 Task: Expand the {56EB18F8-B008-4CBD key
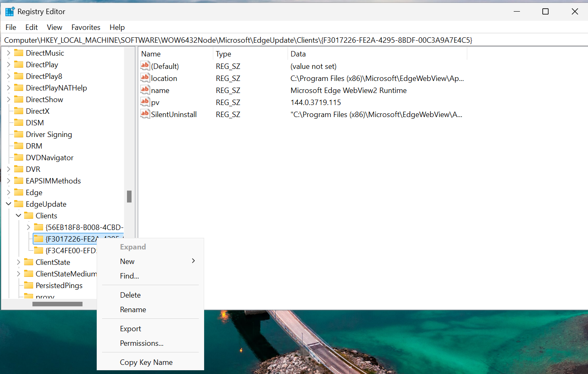(x=28, y=227)
